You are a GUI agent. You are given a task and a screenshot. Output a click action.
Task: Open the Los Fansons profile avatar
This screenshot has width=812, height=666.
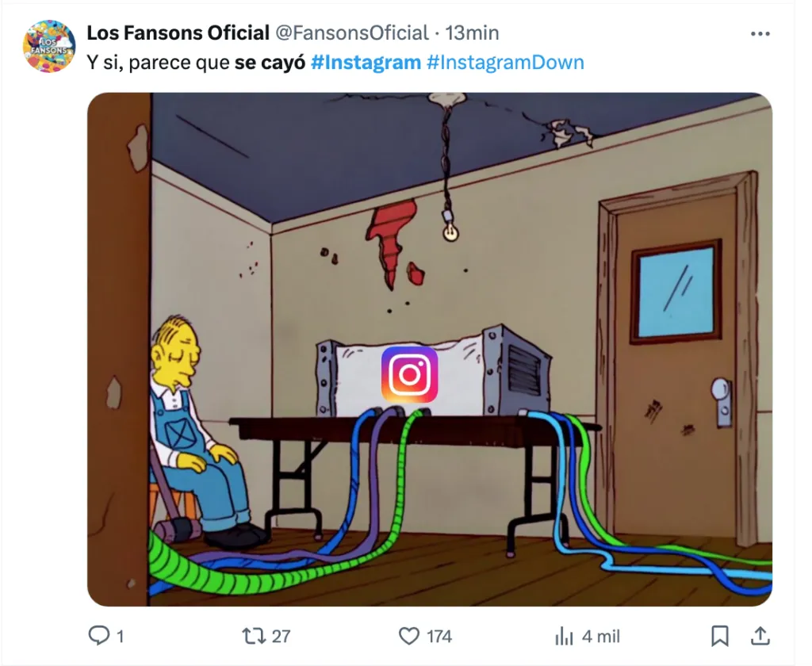[x=49, y=46]
